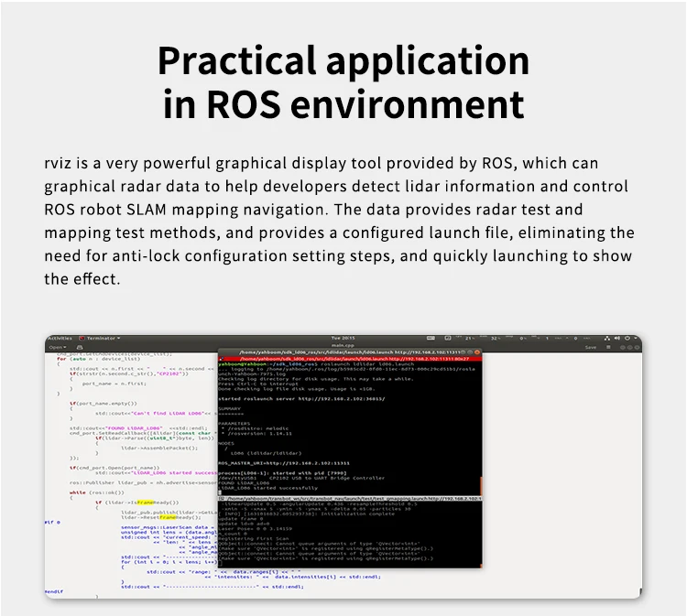This screenshot has width=687, height=616.
Task: Select the test_gmapping.launch terminal pane title
Action: tap(348, 499)
